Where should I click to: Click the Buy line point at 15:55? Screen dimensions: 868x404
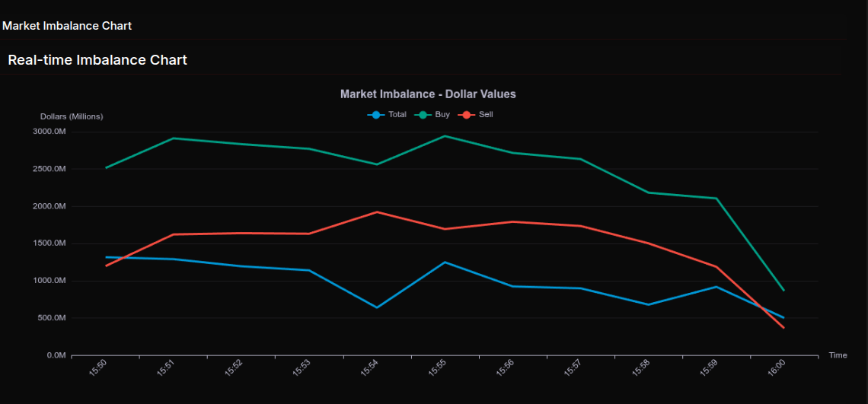coord(445,136)
